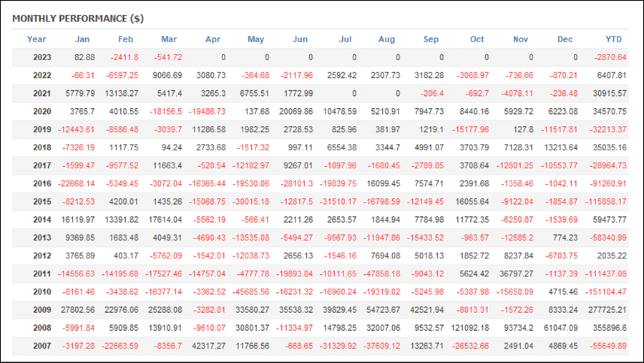
Task: Select the 2011 November value 36797.27
Action: [514, 274]
